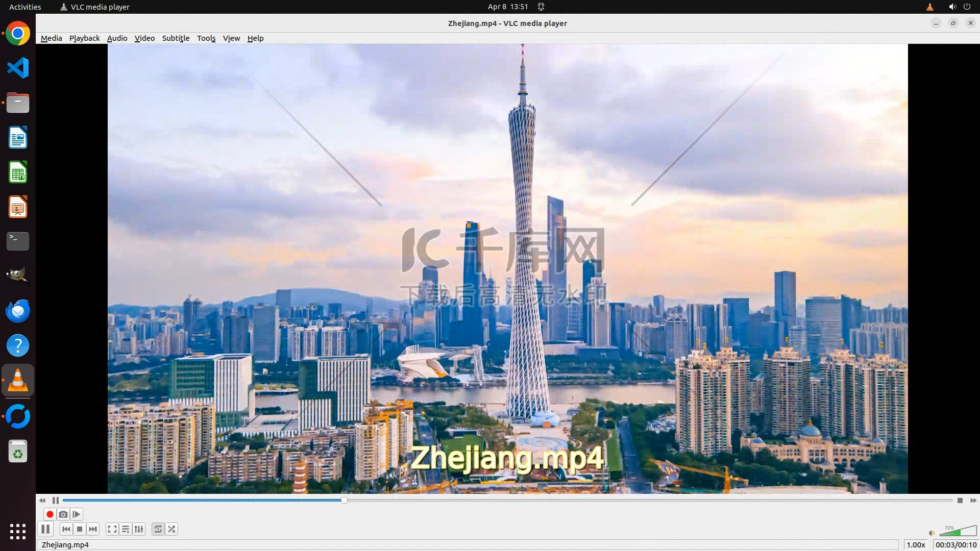The width and height of the screenshot is (980, 551).
Task: Toggle the loop repeat mode
Action: [158, 529]
